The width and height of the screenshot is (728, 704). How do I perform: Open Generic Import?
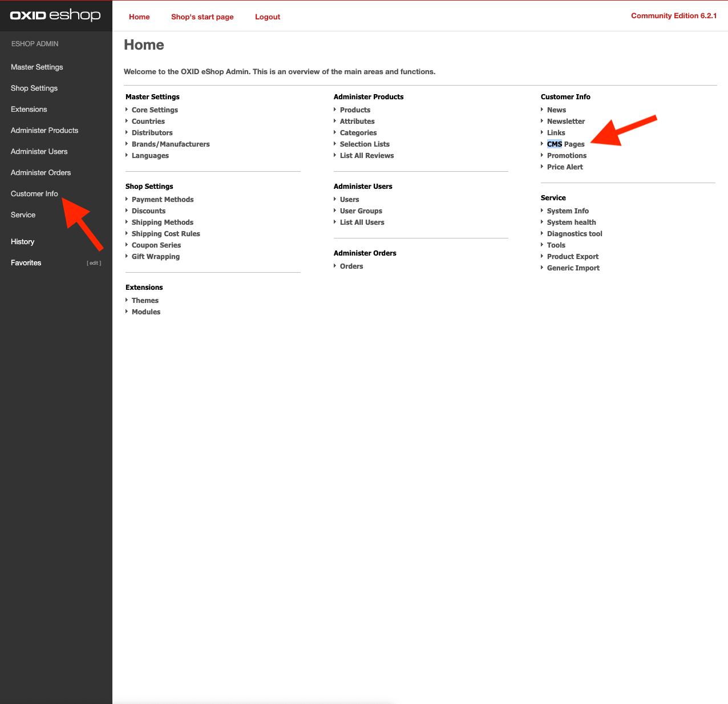[573, 268]
